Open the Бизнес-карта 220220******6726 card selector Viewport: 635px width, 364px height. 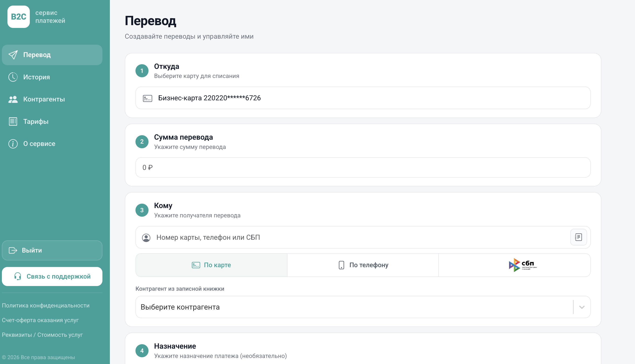(363, 98)
